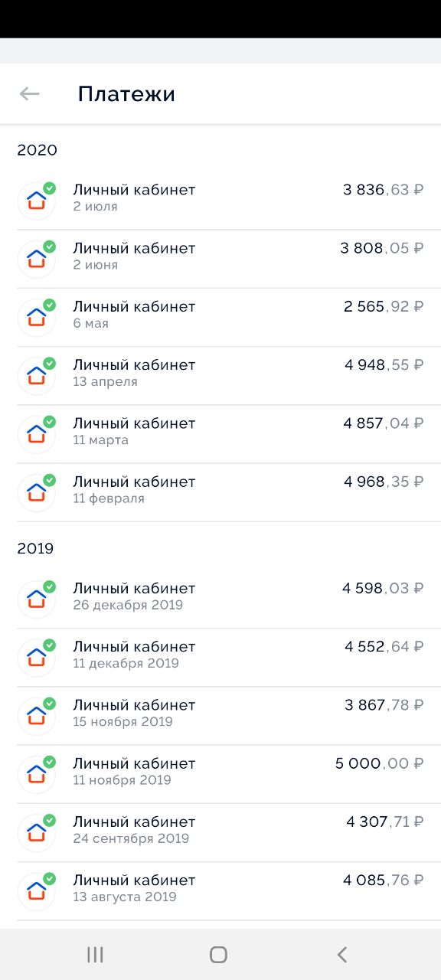Tap the Android home navigation button
The image size is (441, 980).
pyautogui.click(x=218, y=954)
